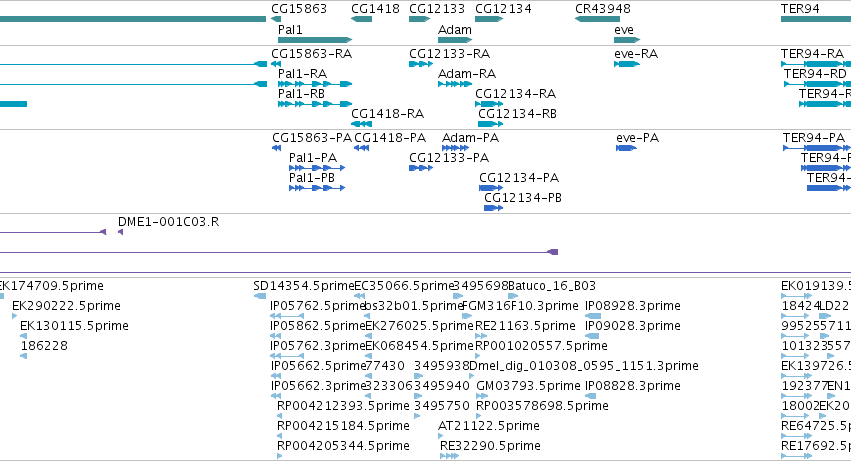
Task: Click the CG12134-PB protein label
Action: (x=523, y=198)
